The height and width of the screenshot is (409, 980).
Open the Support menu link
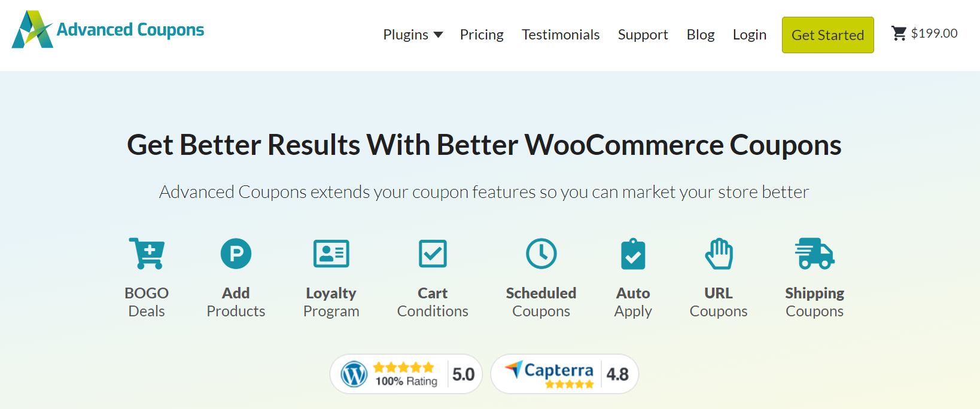pyautogui.click(x=643, y=35)
